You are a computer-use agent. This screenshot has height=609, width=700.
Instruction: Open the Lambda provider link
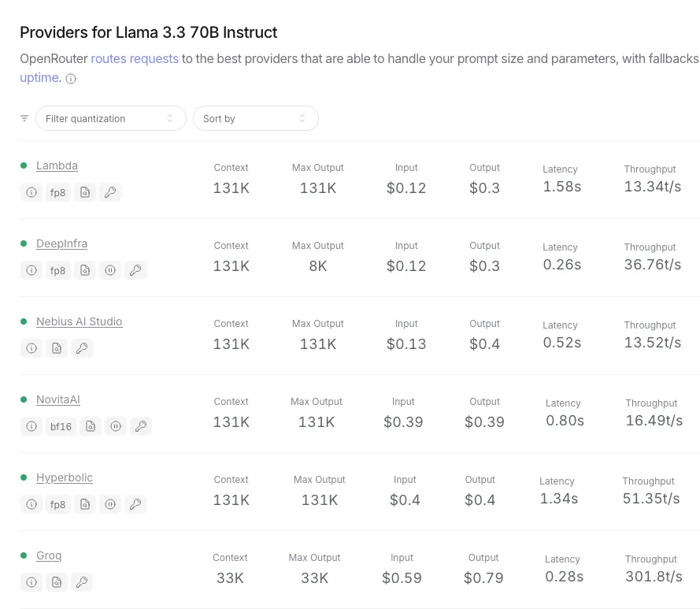pyautogui.click(x=57, y=165)
